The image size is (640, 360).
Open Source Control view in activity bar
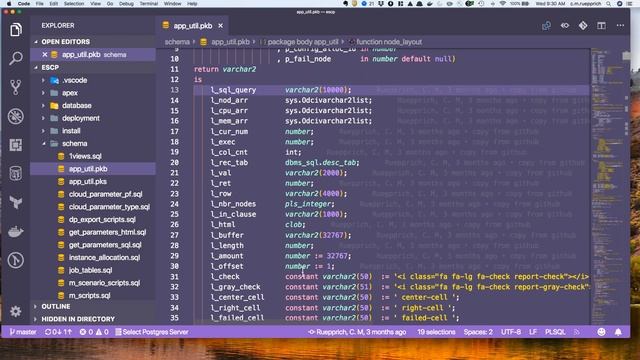point(16,87)
